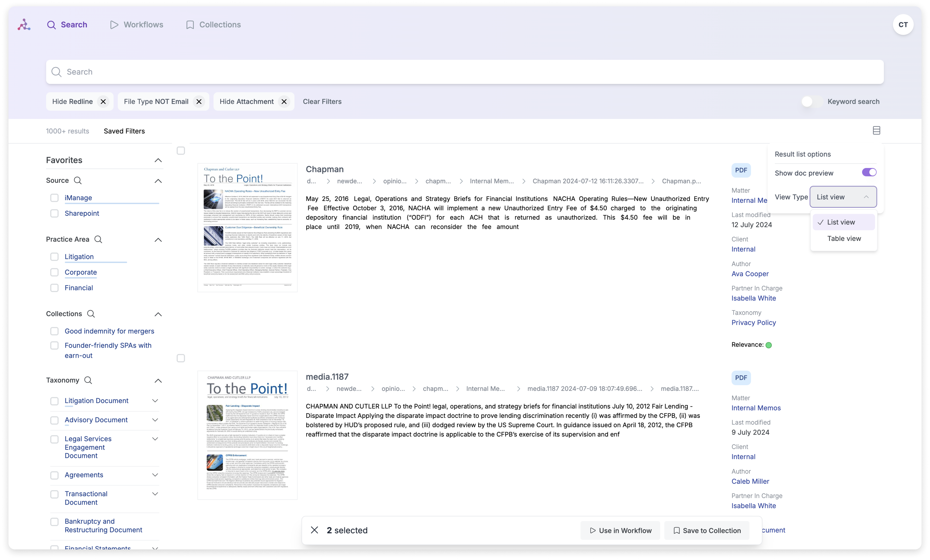
Task: Check Good indemnity for mergers checkbox
Action: tap(54, 331)
